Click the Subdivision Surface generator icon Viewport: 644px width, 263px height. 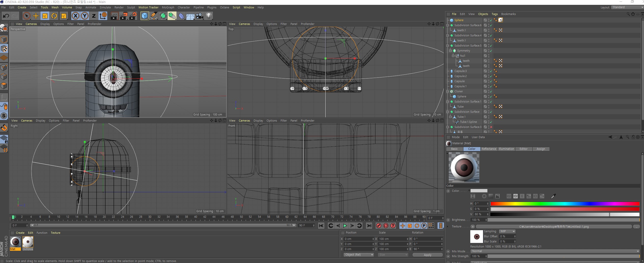coord(163,16)
